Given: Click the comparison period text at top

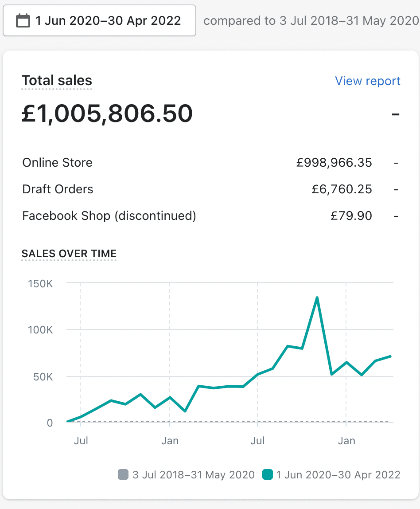Looking at the screenshot, I should (311, 21).
